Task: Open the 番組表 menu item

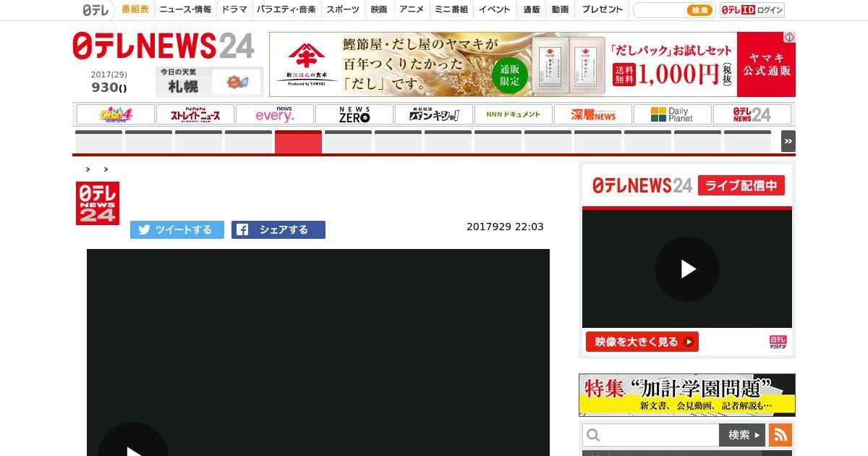Action: [135, 10]
